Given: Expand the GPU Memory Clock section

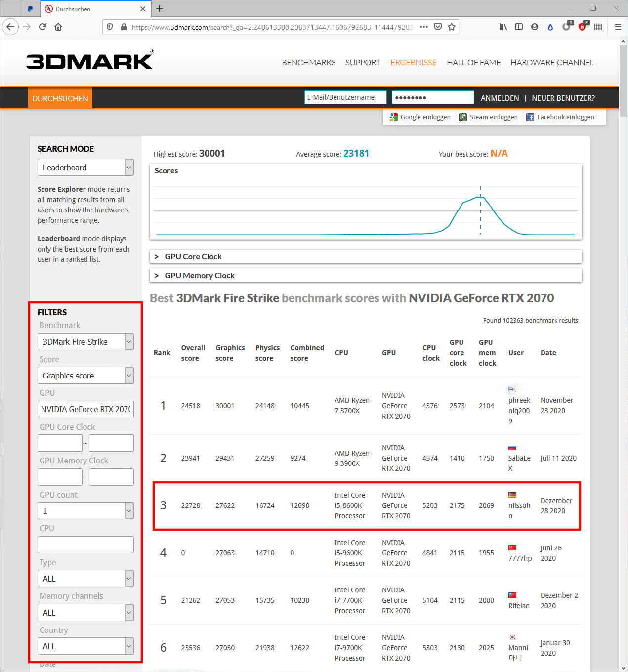Looking at the screenshot, I should point(366,276).
